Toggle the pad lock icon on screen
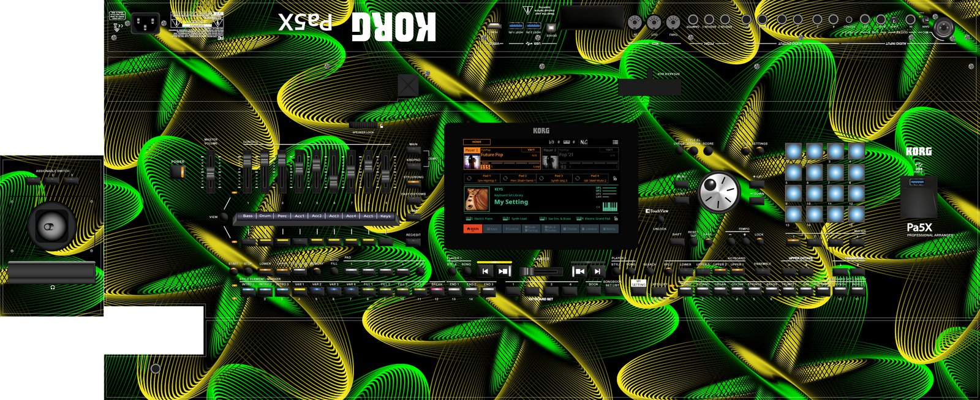Screen dimensions: 980x400 pos(614,179)
